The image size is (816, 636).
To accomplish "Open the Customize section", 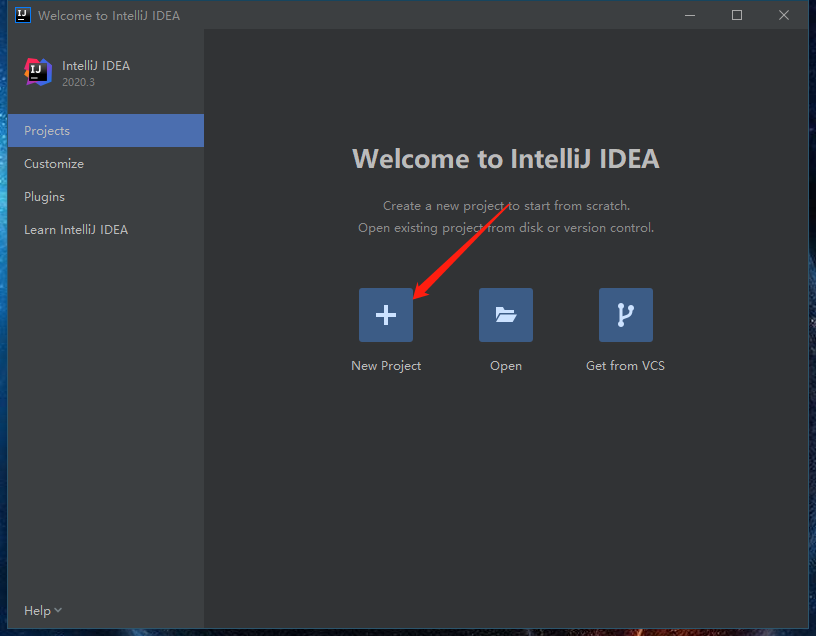I will click(x=53, y=163).
